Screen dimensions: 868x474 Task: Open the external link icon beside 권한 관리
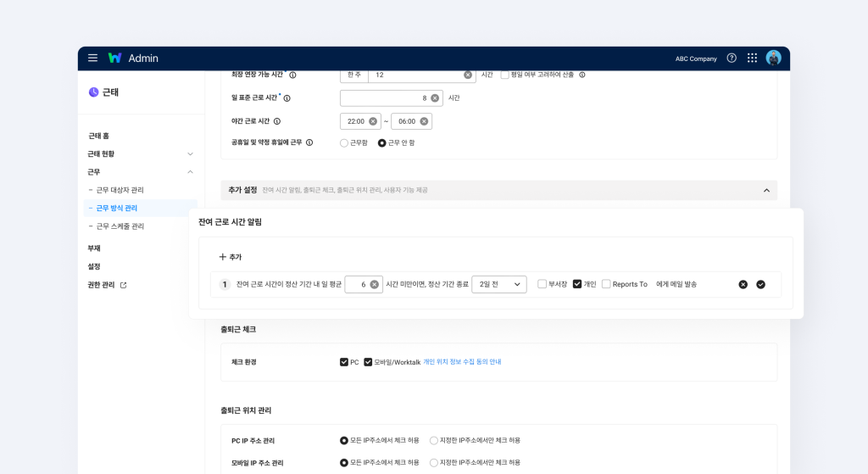124,285
